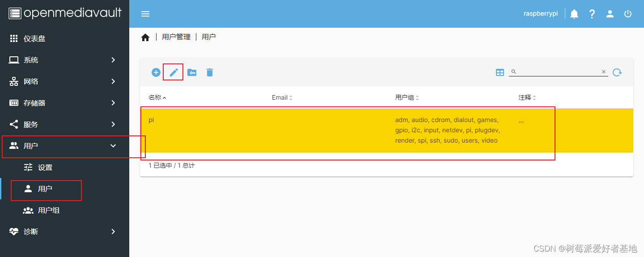Select 用户 submenu item
This screenshot has height=257, width=644.
(x=64, y=189)
